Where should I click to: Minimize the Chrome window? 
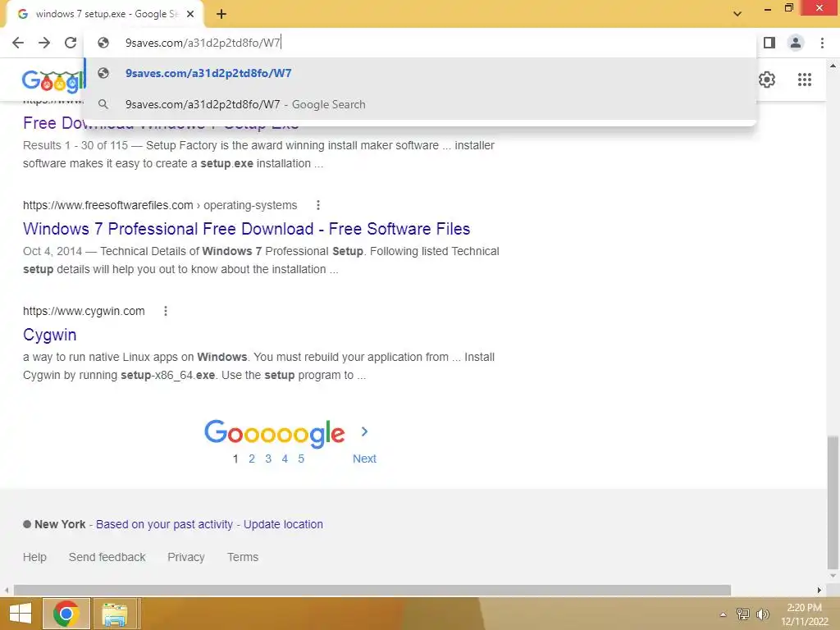click(x=768, y=8)
